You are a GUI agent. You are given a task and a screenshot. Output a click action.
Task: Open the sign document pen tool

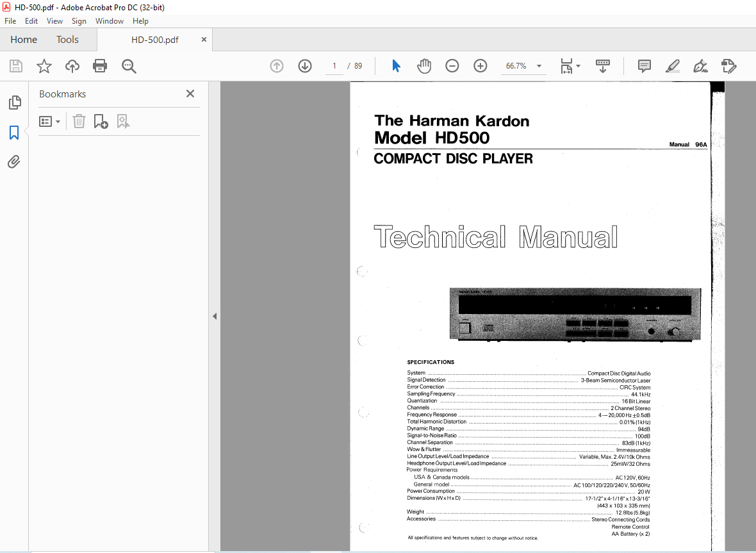point(700,66)
